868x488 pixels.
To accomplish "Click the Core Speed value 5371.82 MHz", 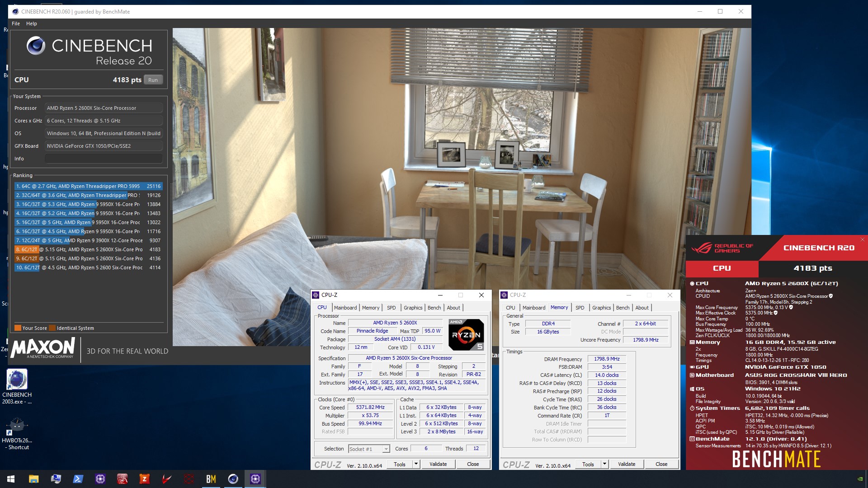I will (x=370, y=407).
